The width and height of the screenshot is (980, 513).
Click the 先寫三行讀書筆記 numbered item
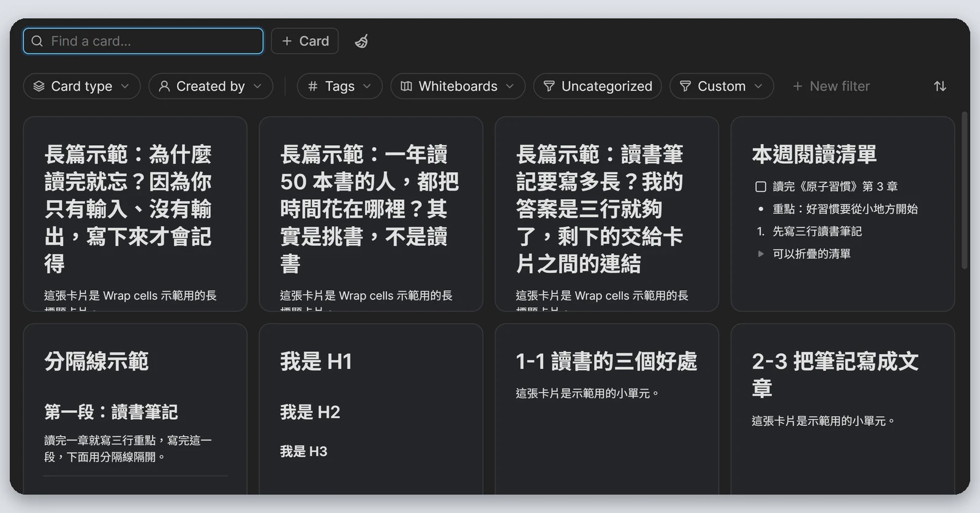817,231
